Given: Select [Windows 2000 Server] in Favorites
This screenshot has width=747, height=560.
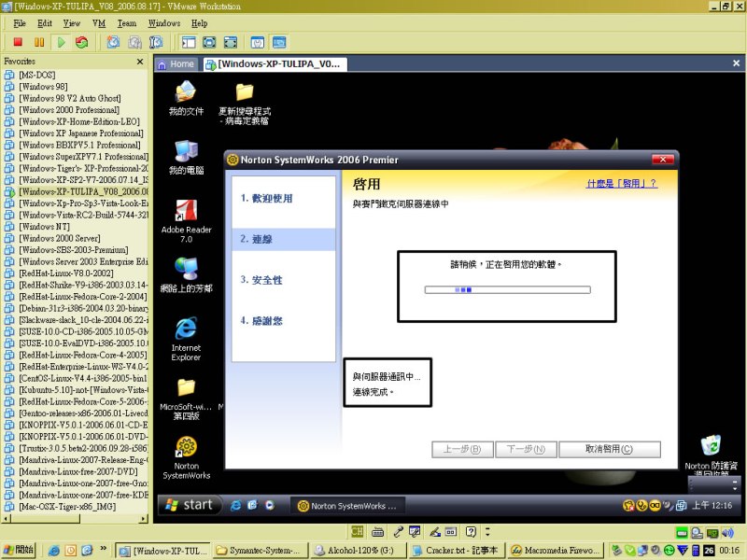Looking at the screenshot, I should tap(59, 238).
